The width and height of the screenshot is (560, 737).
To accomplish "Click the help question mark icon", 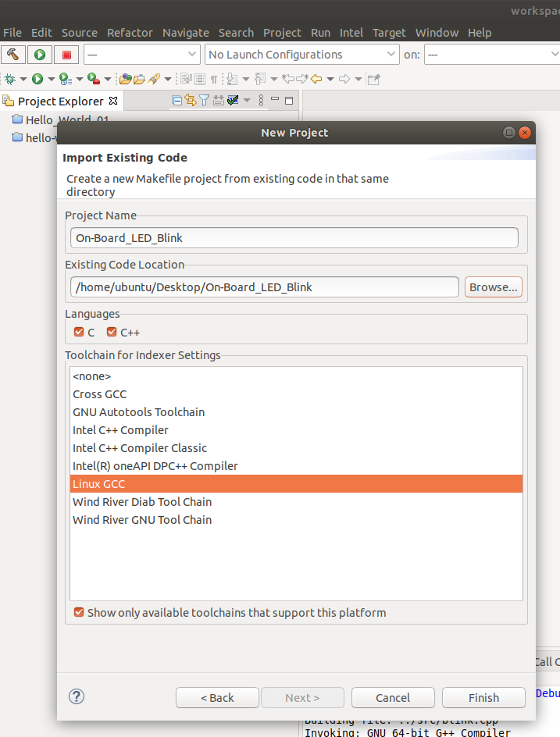I will pyautogui.click(x=77, y=697).
